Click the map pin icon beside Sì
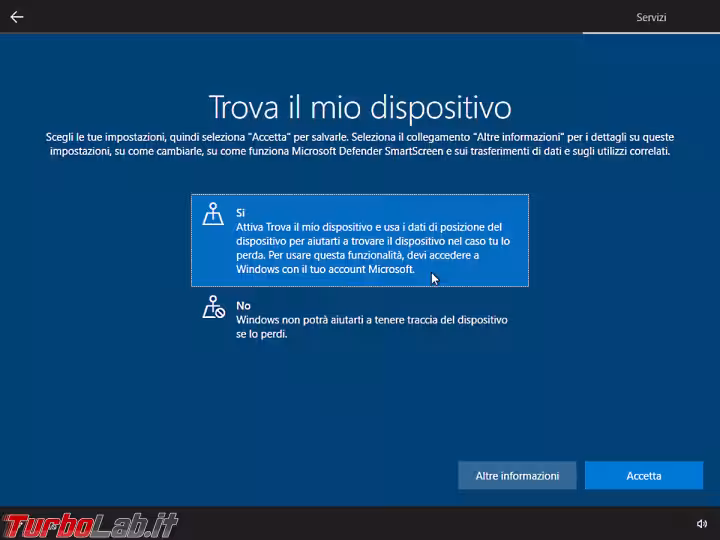Image resolution: width=720 pixels, height=540 pixels. 213,214
